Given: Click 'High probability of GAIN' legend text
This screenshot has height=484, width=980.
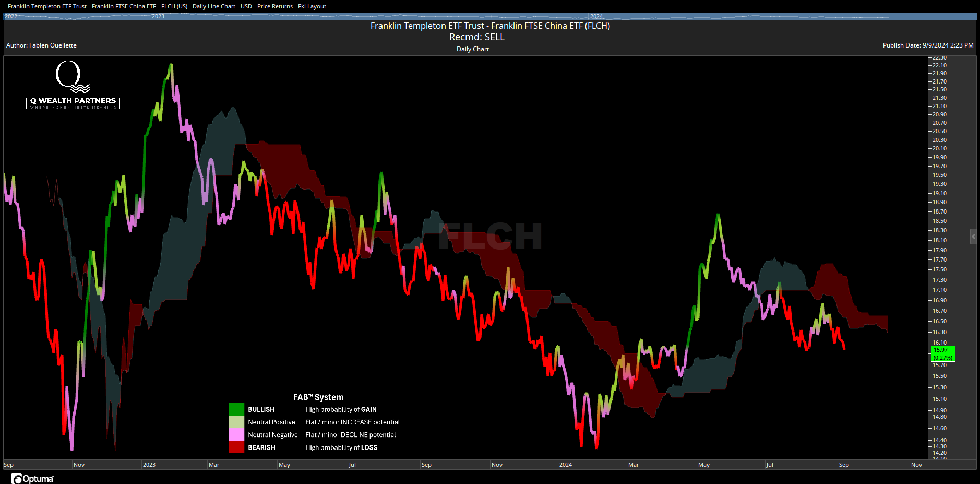Looking at the screenshot, I should click(341, 409).
